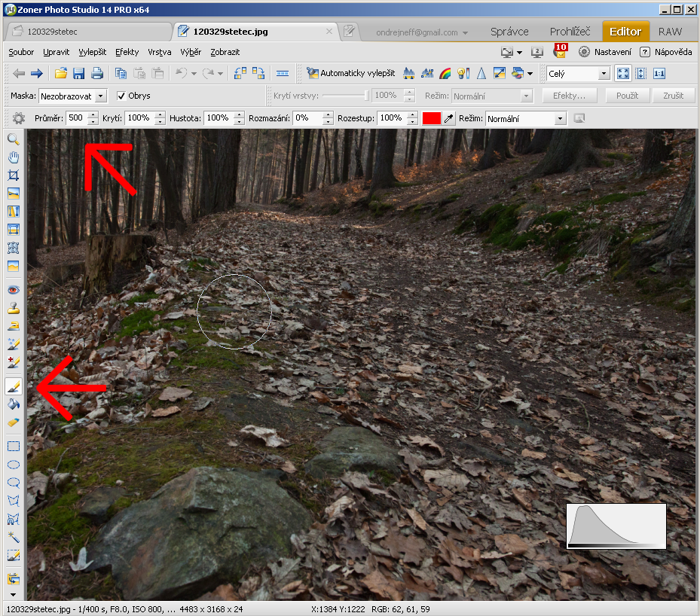Pick a color with the eyedropper icon
700x616 pixels.
(x=449, y=118)
